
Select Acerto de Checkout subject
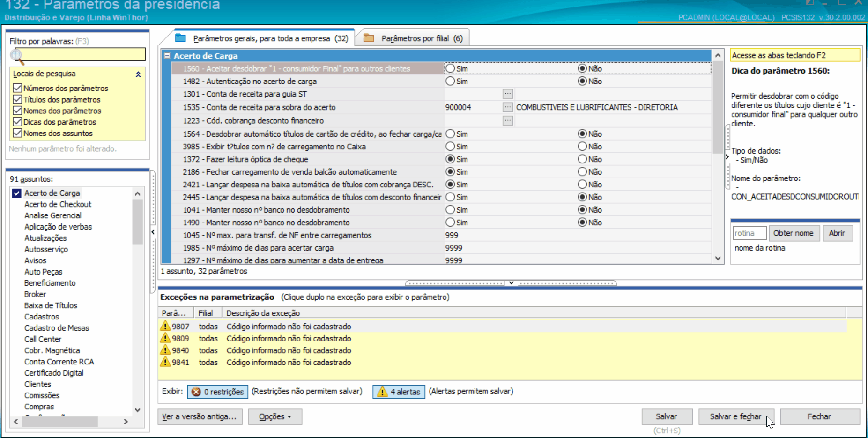pyautogui.click(x=58, y=204)
